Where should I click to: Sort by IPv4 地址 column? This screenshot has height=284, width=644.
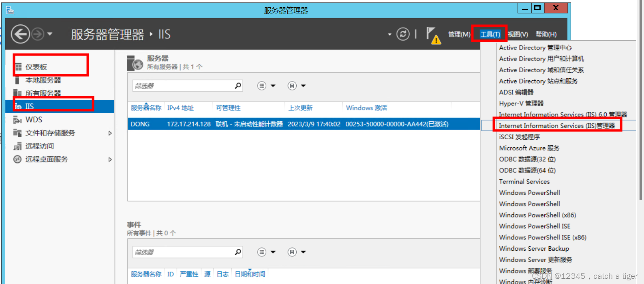tap(180, 108)
